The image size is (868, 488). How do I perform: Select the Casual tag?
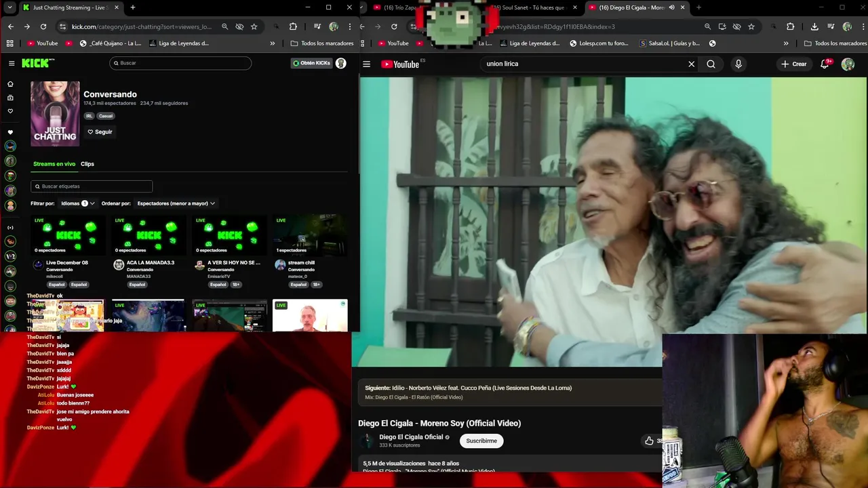[106, 116]
